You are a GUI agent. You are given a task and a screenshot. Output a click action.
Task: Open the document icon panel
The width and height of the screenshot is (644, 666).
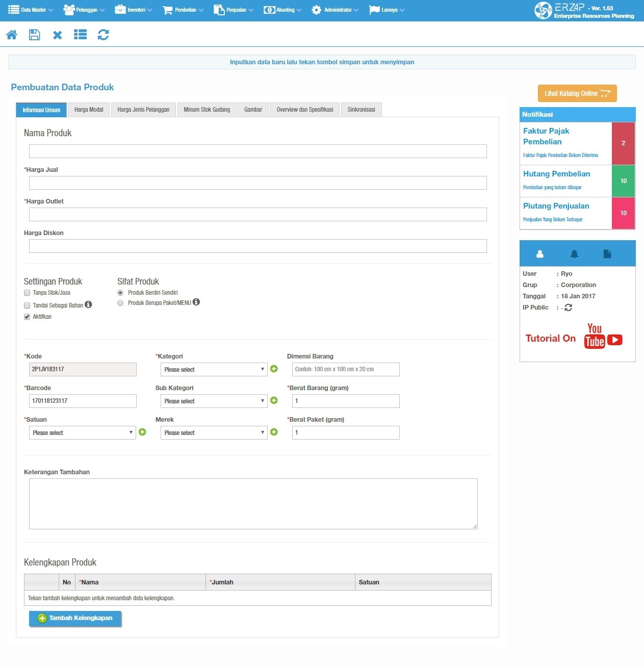tap(607, 253)
